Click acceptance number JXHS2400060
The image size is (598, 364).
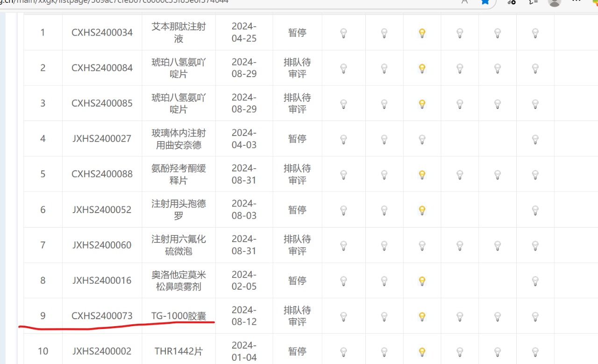102,245
